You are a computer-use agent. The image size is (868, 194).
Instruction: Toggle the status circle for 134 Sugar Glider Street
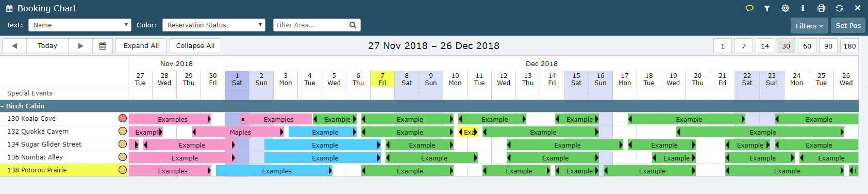pos(123,144)
